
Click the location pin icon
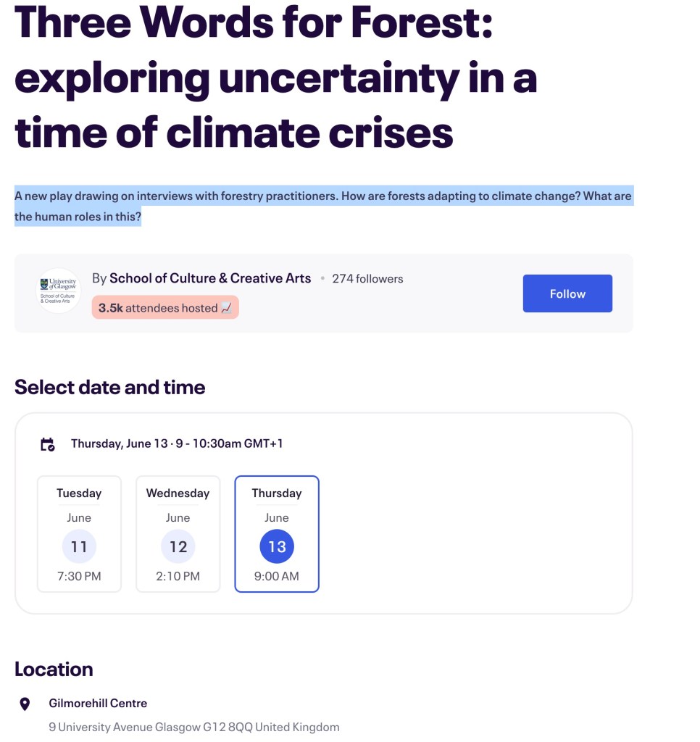pos(25,704)
